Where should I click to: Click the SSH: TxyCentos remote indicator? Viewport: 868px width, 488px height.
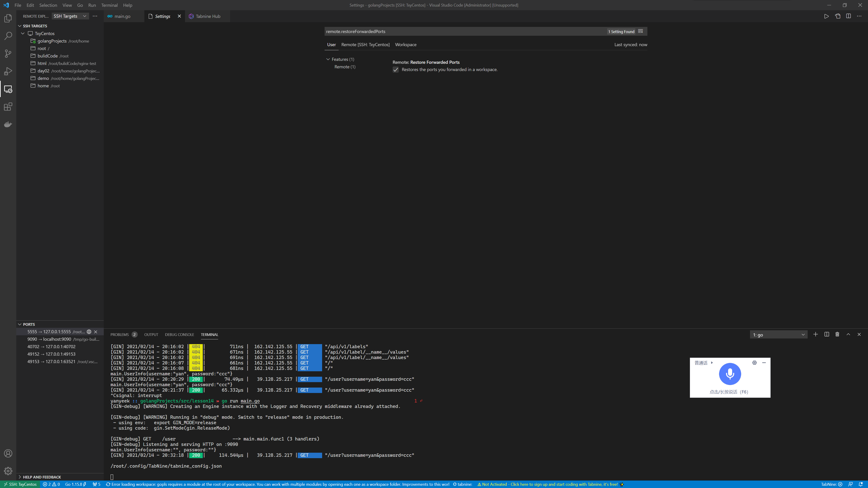point(21,484)
